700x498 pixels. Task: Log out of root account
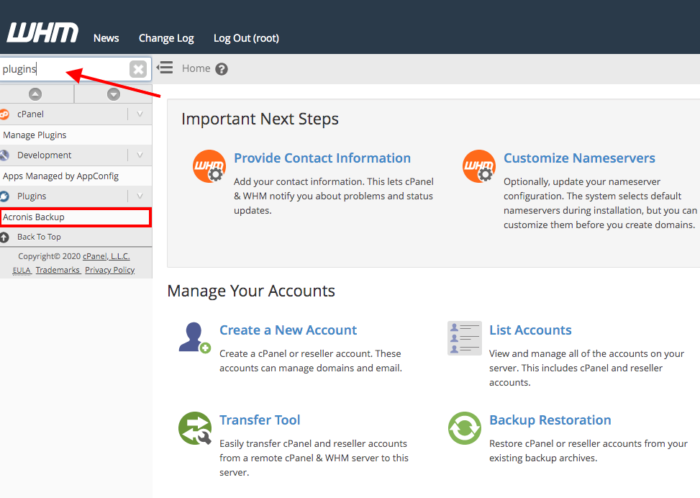tap(246, 38)
